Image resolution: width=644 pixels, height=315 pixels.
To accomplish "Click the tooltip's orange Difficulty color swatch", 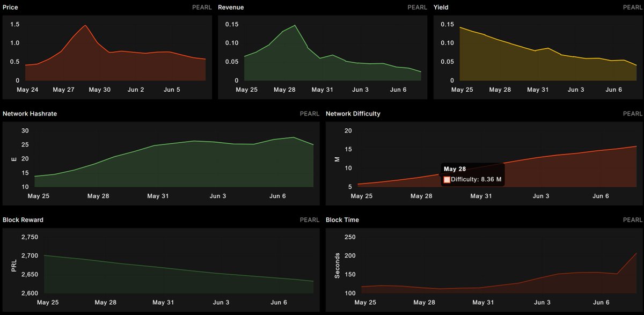I will point(447,179).
